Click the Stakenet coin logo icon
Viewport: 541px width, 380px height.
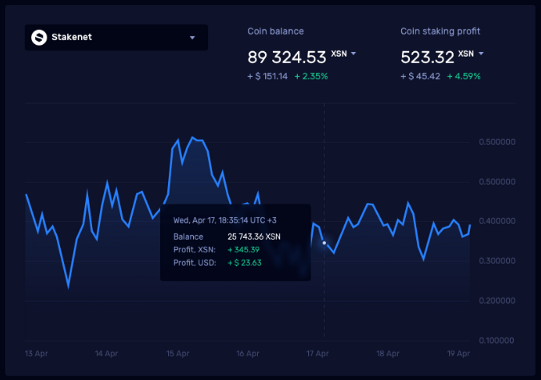[39, 37]
